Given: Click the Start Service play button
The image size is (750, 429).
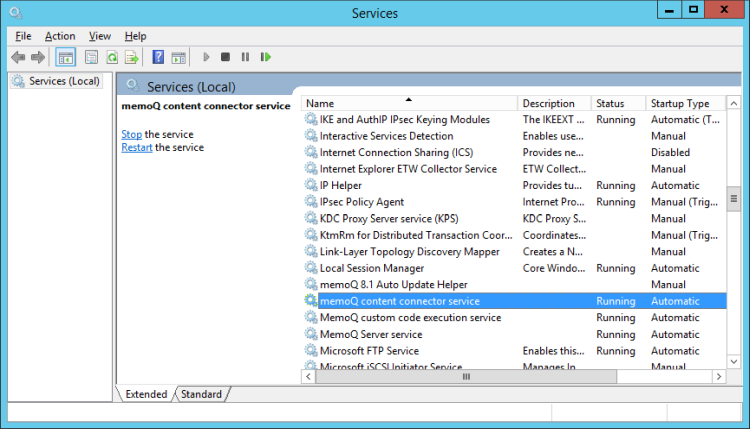Looking at the screenshot, I should coord(206,57).
